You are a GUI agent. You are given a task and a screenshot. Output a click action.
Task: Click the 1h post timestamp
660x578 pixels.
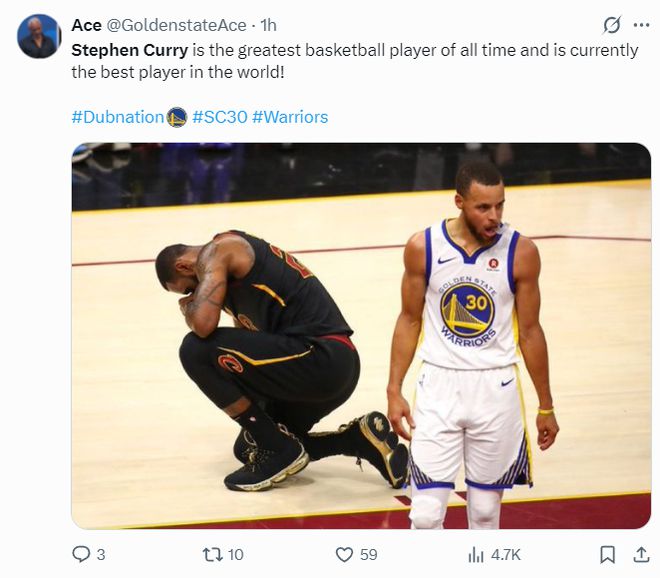[268, 25]
